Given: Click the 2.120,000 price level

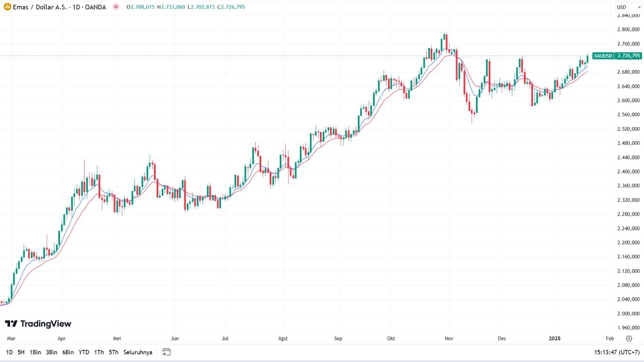Looking at the screenshot, I should coord(628,271).
